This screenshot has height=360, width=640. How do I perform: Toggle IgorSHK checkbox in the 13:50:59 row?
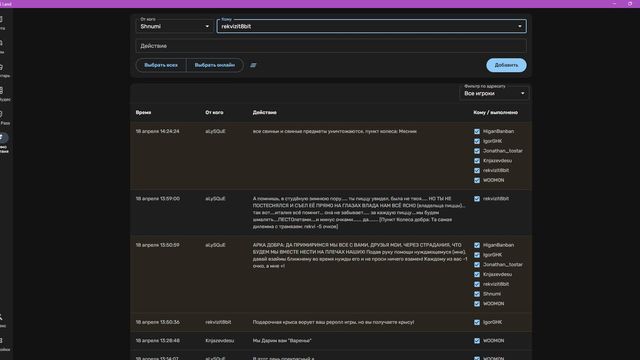coord(477,255)
